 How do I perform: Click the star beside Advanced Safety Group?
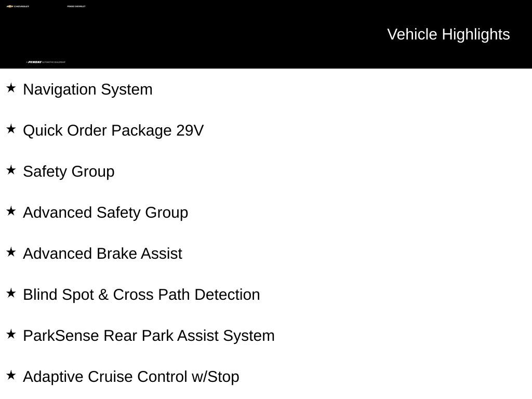coord(11,211)
